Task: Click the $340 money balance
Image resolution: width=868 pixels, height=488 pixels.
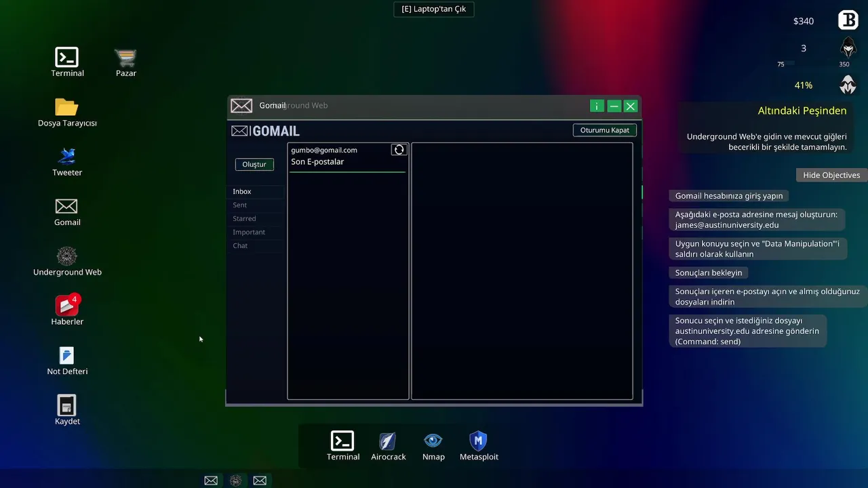Action: click(804, 21)
